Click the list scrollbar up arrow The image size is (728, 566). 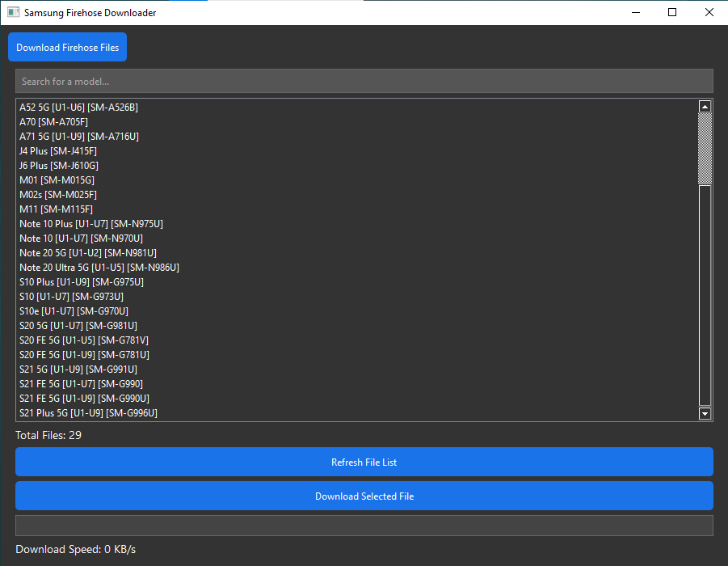pyautogui.click(x=705, y=107)
